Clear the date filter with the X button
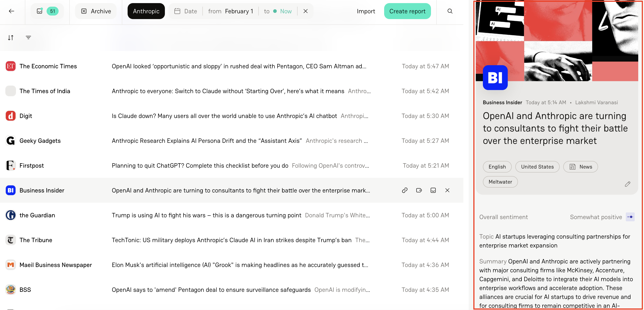This screenshot has height=310, width=644. point(305,11)
